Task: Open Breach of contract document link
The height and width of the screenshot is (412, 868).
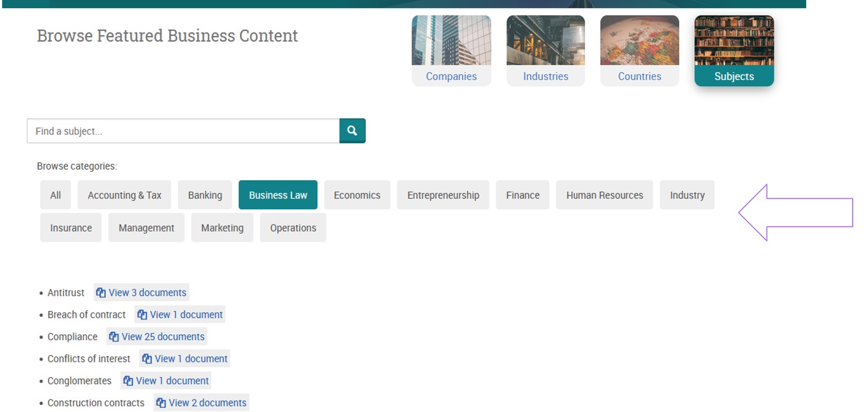Action: pyautogui.click(x=180, y=315)
